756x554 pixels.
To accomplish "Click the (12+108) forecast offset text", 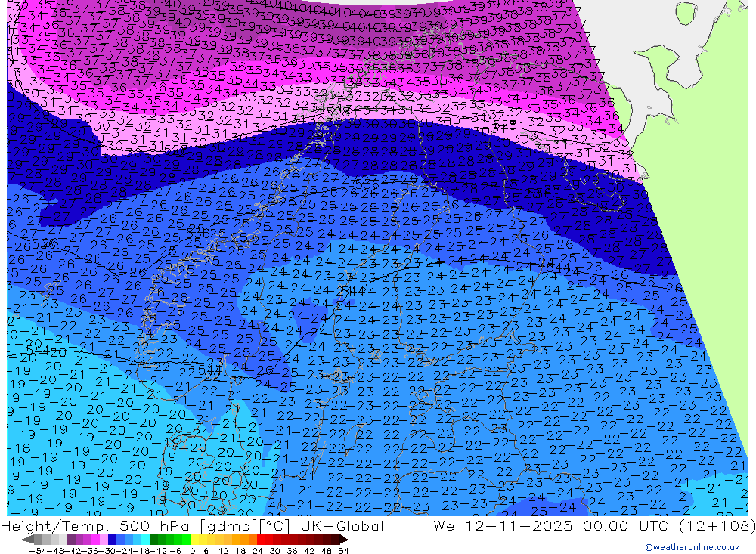I will point(717,525).
